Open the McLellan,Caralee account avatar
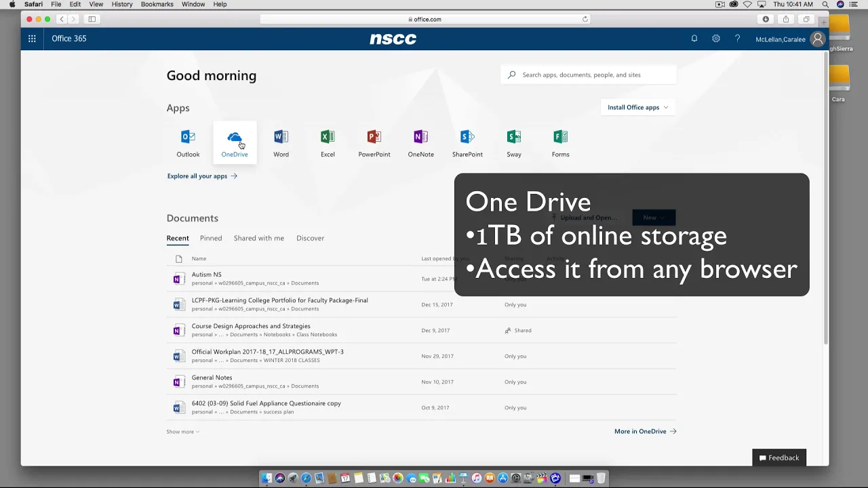The height and width of the screenshot is (488, 868). [818, 39]
